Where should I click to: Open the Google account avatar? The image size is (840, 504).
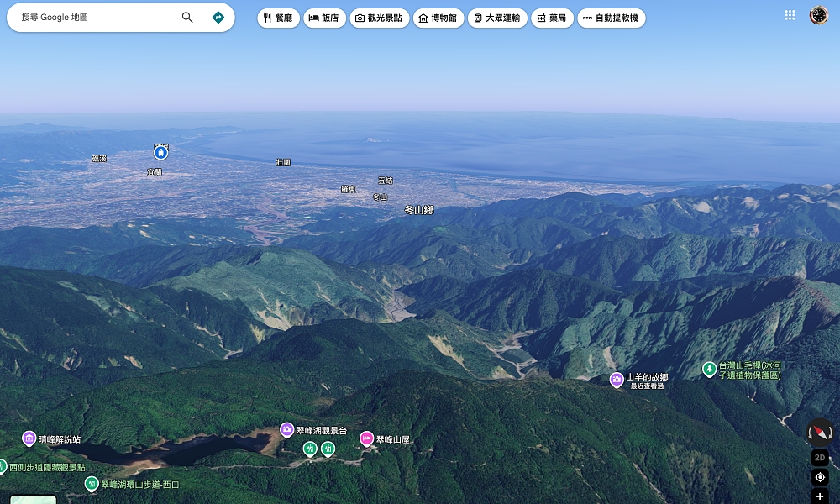coord(818,15)
